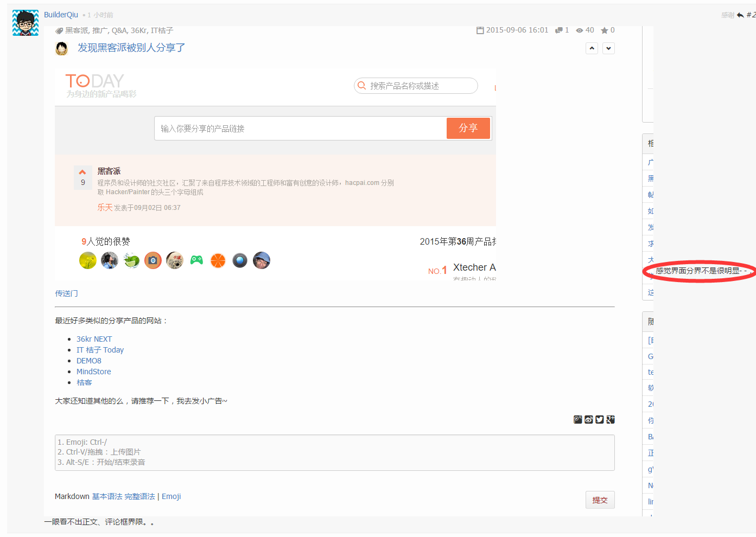Click the blue lens liker avatar
The height and width of the screenshot is (537, 756).
point(240,260)
